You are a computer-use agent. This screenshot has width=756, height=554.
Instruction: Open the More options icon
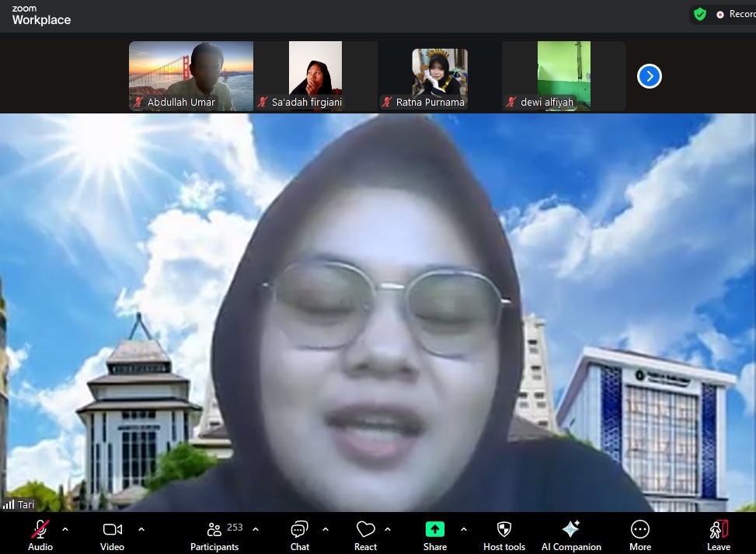pos(639,530)
